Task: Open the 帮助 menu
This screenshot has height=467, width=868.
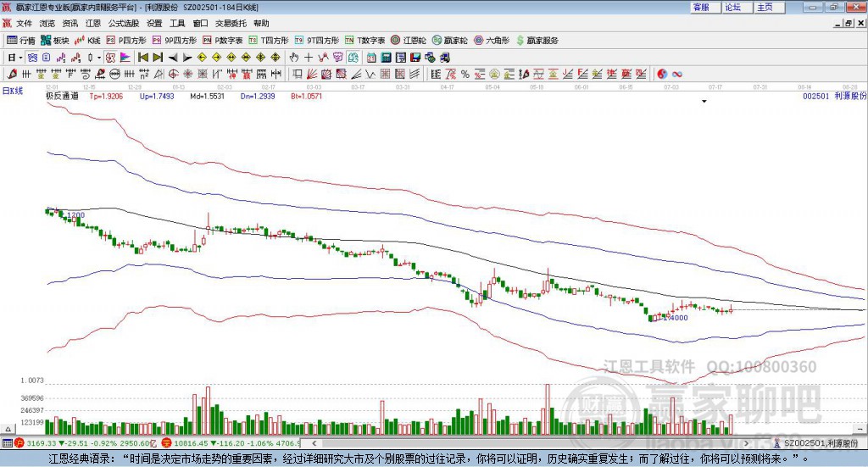Action: click(x=261, y=23)
